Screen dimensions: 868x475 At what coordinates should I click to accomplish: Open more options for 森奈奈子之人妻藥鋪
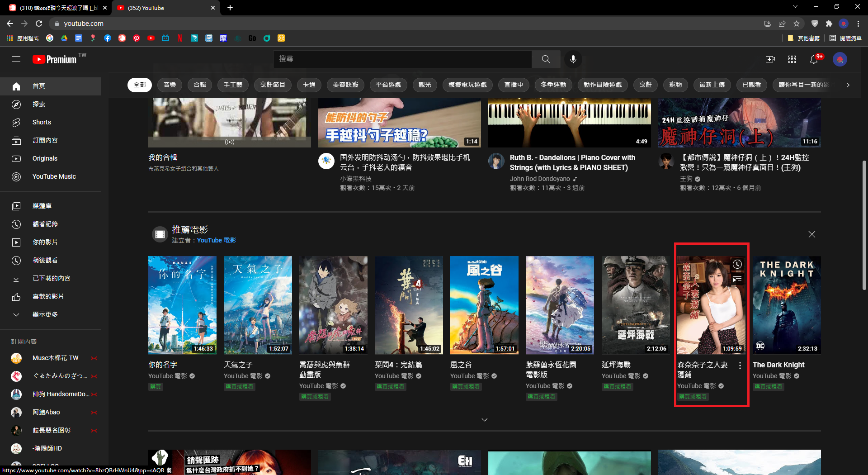click(740, 366)
